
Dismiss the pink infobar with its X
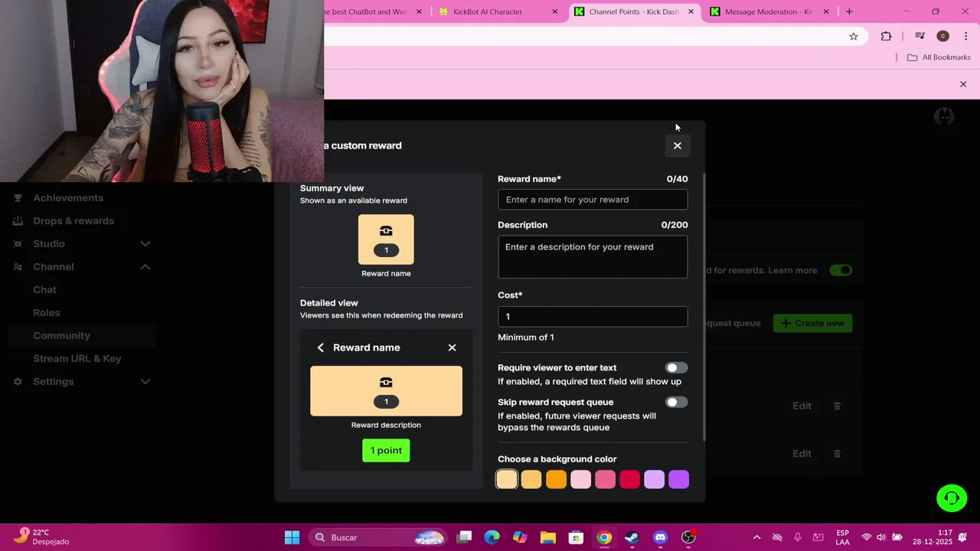[963, 84]
